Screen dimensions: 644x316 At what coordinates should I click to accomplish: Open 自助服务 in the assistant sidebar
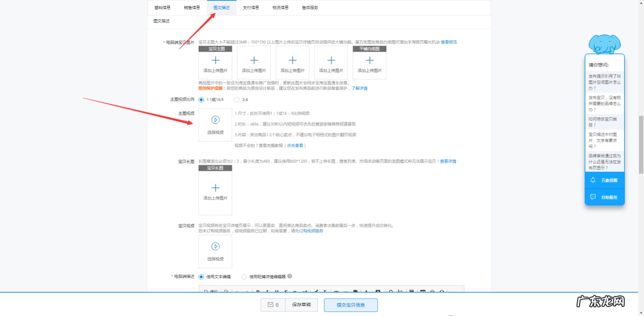[605, 197]
